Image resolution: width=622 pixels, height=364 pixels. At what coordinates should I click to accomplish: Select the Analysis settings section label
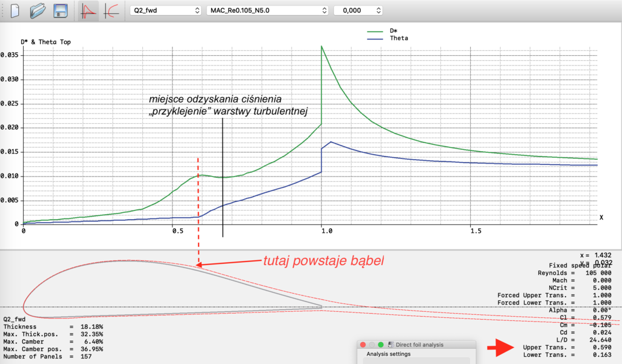pyautogui.click(x=388, y=354)
